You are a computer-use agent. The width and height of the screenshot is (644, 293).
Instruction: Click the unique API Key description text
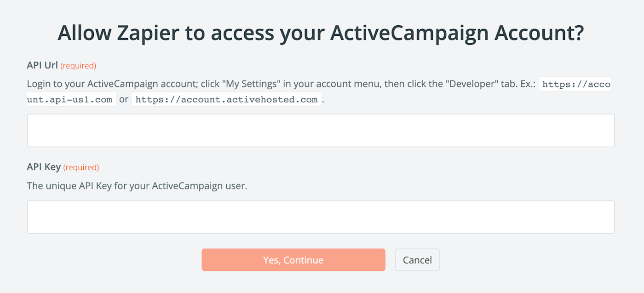[137, 186]
